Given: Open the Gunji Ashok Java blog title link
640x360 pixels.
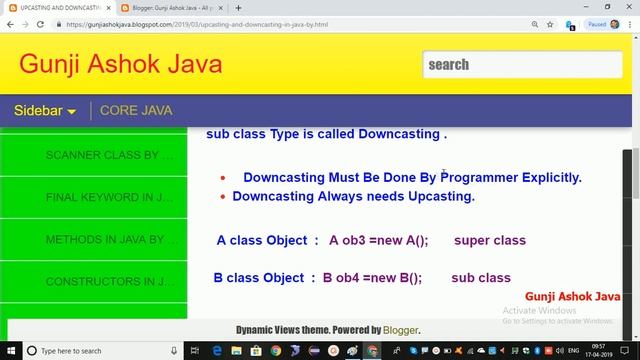Looking at the screenshot, I should tap(120, 64).
